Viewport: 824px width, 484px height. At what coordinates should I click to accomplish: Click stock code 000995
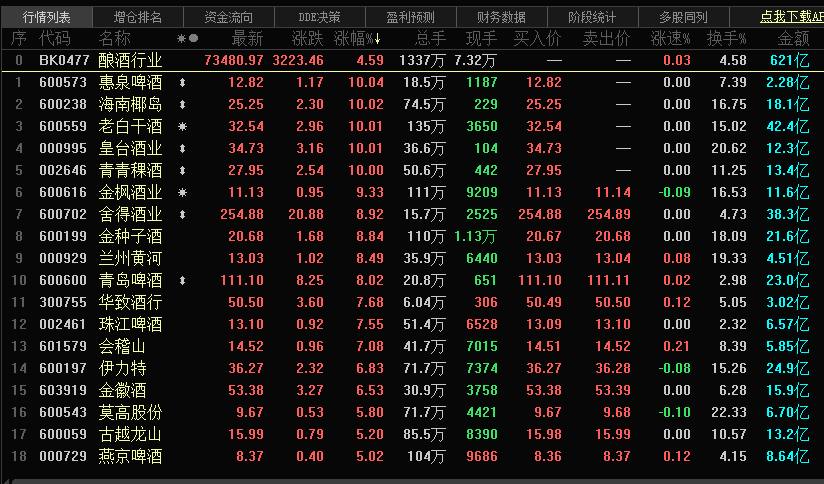pyautogui.click(x=63, y=149)
